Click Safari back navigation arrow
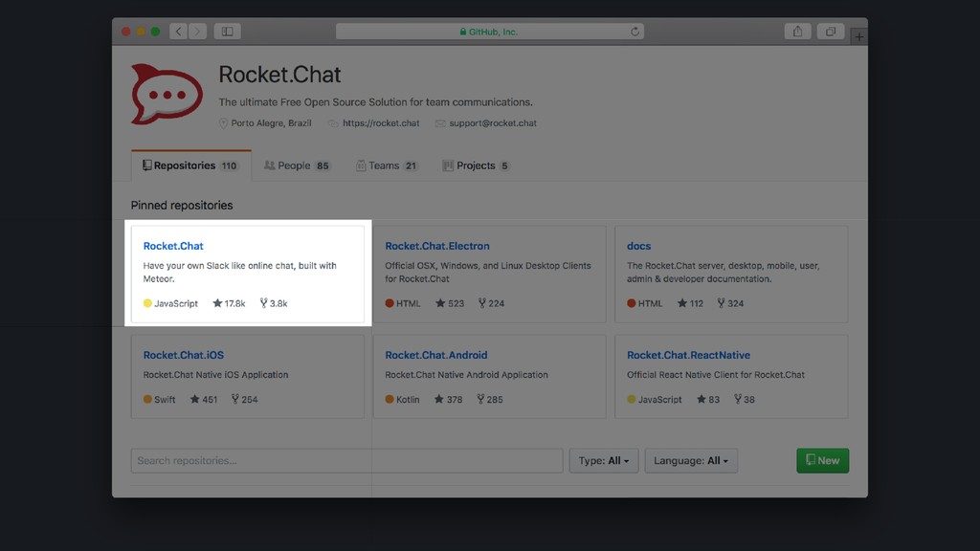 (179, 32)
